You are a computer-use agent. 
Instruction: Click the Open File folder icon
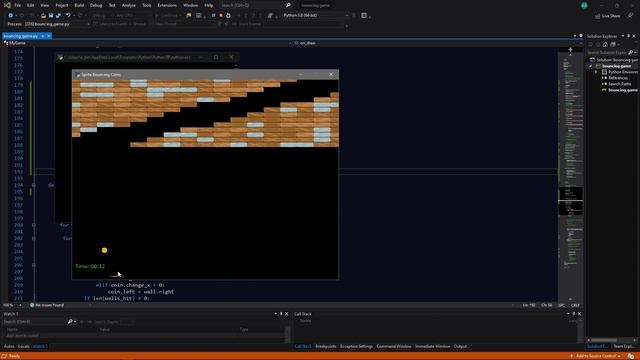pyautogui.click(x=43, y=16)
